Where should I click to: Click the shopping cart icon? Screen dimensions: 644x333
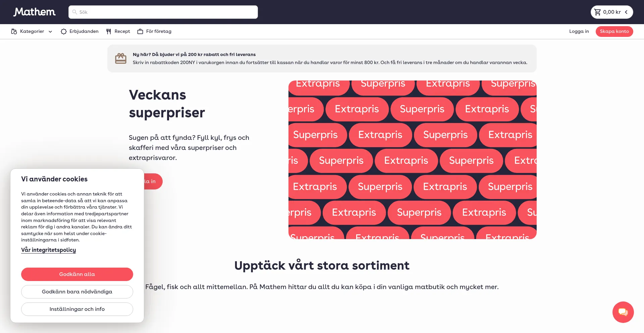tap(597, 12)
